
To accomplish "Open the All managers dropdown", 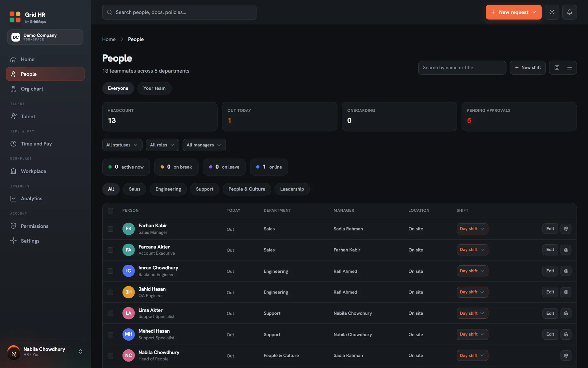I will click(x=204, y=145).
